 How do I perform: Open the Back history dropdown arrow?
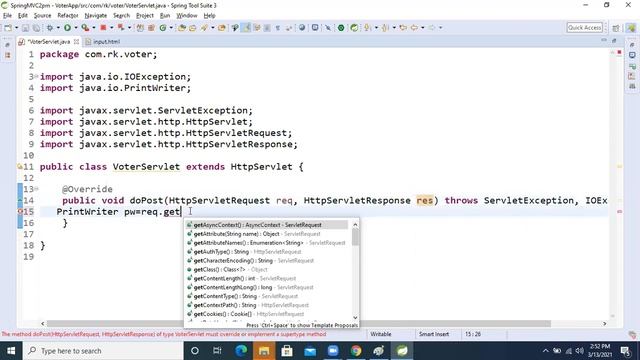tap(422, 28)
